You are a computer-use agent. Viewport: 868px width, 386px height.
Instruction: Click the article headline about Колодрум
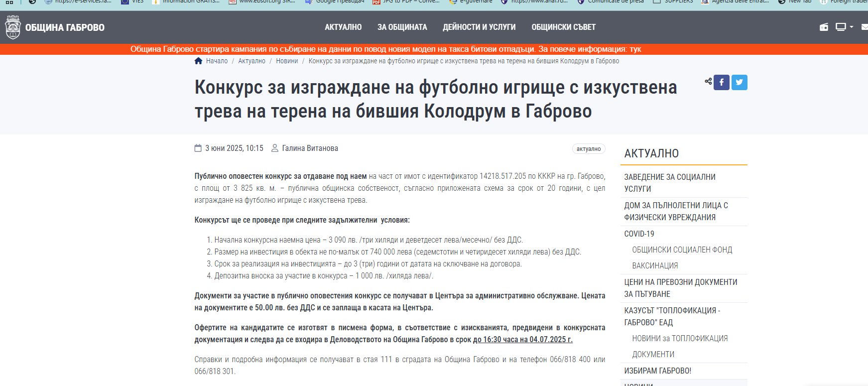[x=436, y=99]
